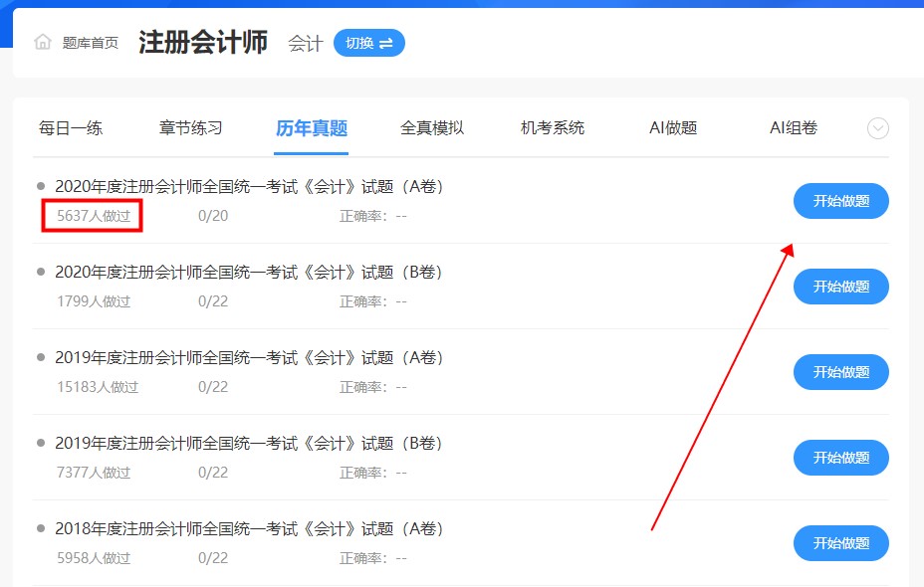This screenshot has width=924, height=587.
Task: Open the AI做题 tab
Action: pyautogui.click(x=672, y=127)
